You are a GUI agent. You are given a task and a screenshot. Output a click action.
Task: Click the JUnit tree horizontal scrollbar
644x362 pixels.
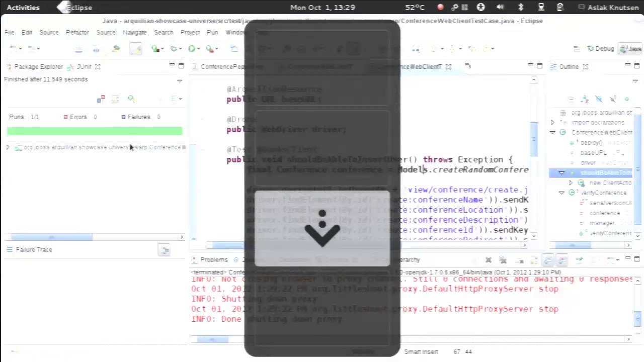[51, 237]
